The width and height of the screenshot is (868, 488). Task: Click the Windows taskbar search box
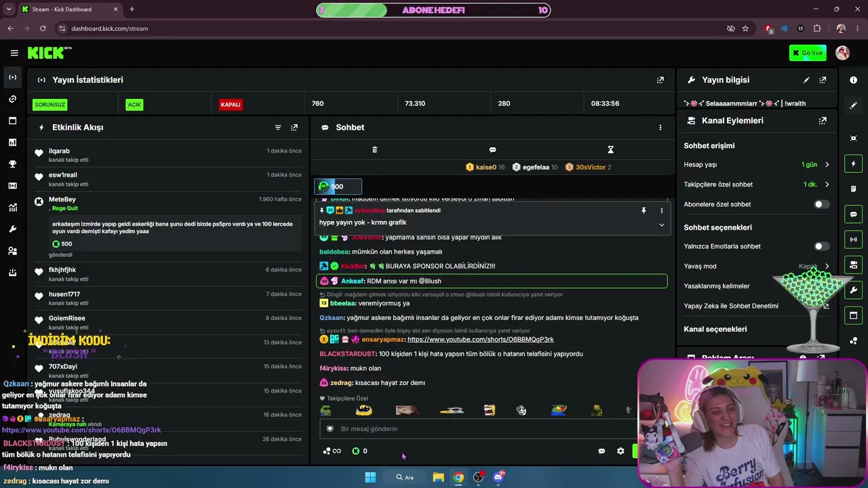[405, 477]
